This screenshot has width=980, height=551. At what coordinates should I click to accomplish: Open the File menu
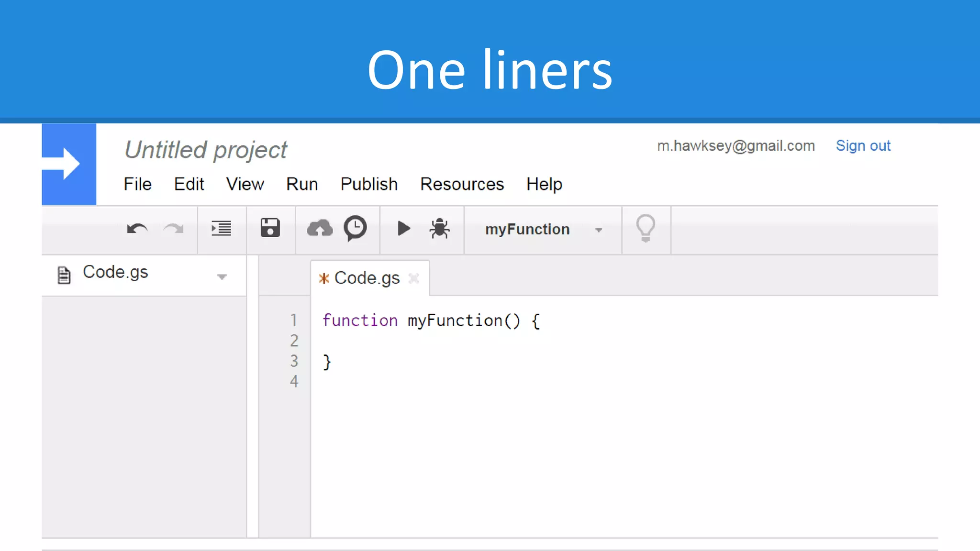(x=137, y=184)
